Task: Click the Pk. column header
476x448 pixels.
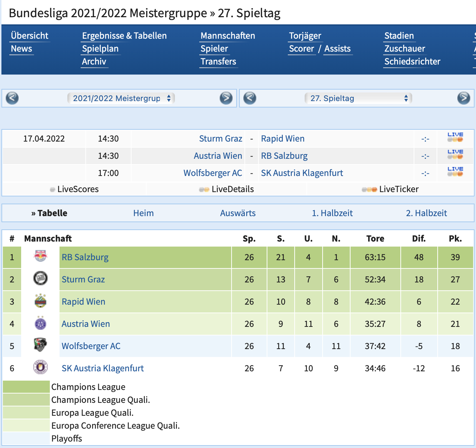Action: 455,239
